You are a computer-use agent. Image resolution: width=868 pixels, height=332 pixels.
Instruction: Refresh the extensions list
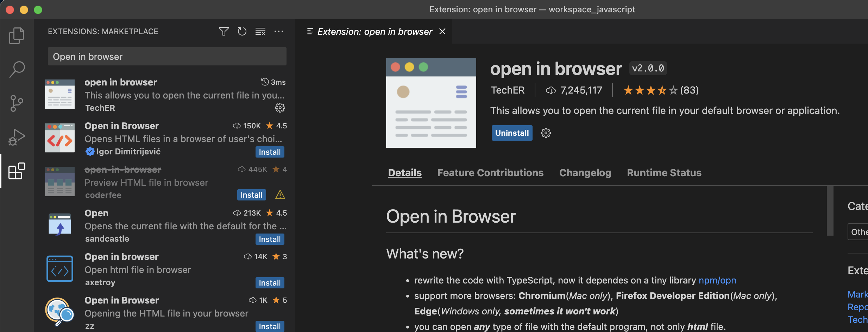242,31
